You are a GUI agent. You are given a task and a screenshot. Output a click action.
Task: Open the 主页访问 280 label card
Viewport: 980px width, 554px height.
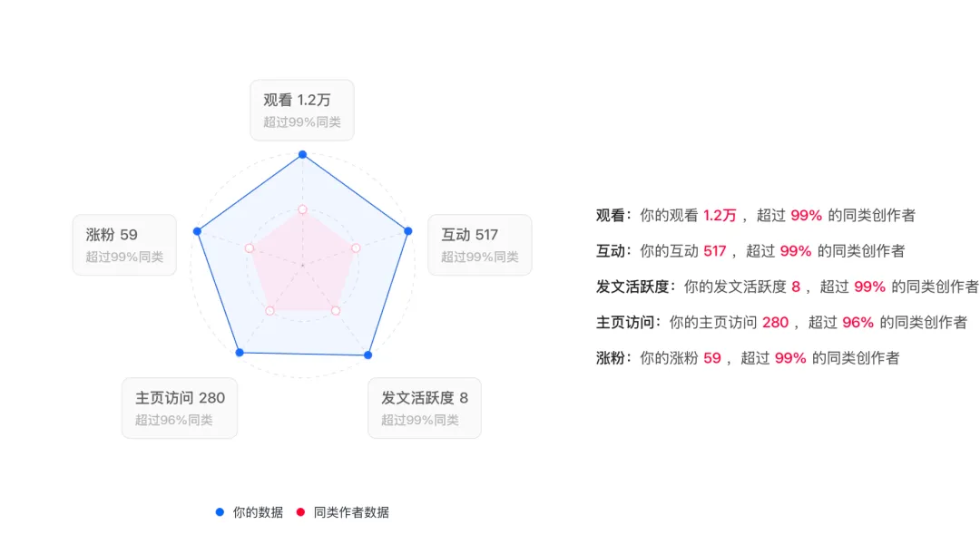[x=180, y=408]
